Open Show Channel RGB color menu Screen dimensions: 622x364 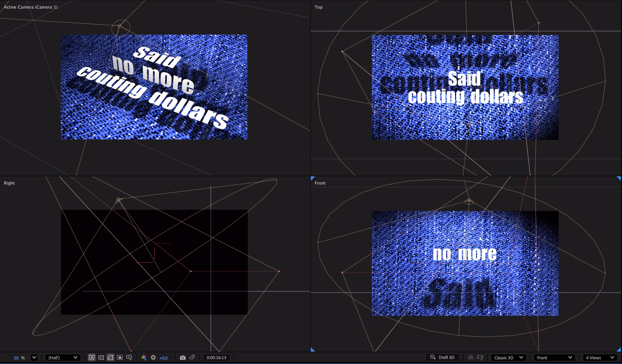[144, 358]
